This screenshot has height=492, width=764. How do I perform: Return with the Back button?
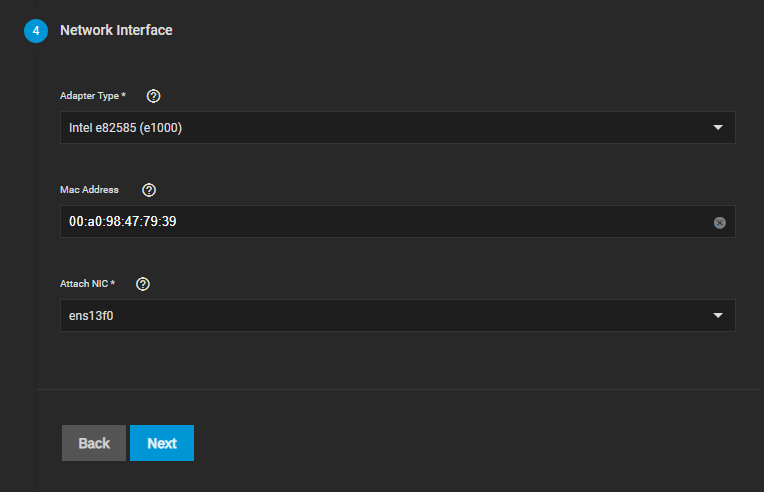pos(94,443)
